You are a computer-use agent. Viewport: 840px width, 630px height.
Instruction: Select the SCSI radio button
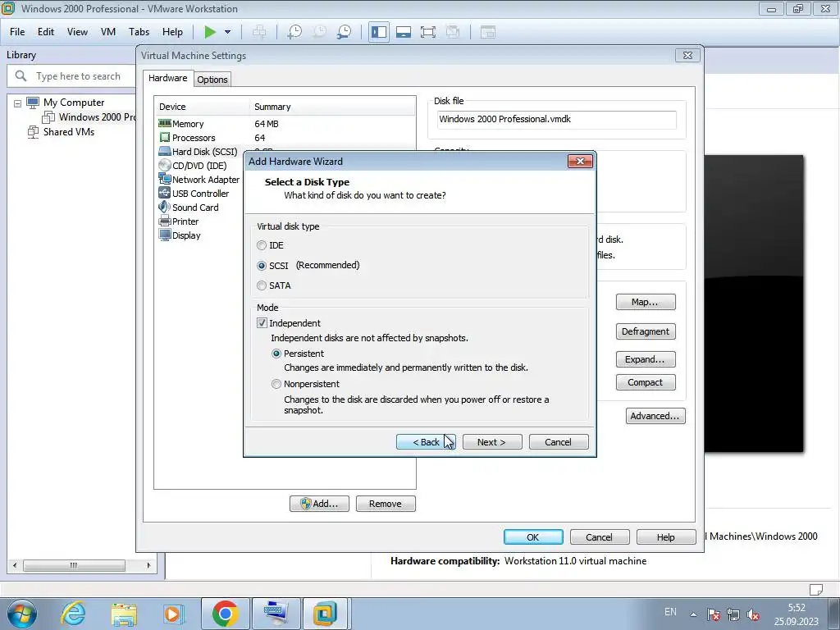(262, 266)
